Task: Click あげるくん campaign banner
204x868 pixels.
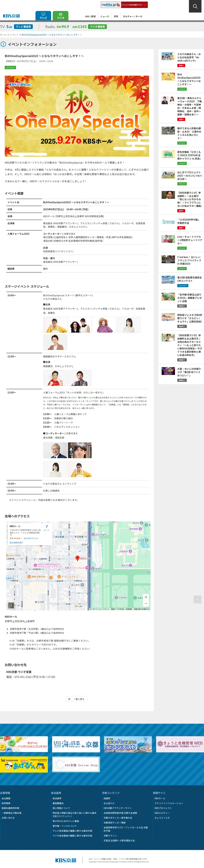Action: [24, 764]
